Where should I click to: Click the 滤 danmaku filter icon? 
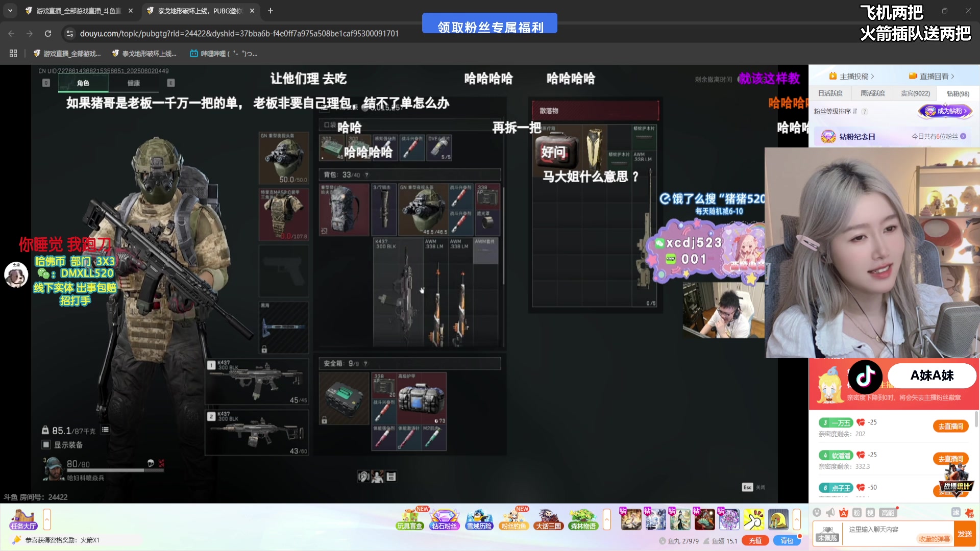coord(956,512)
